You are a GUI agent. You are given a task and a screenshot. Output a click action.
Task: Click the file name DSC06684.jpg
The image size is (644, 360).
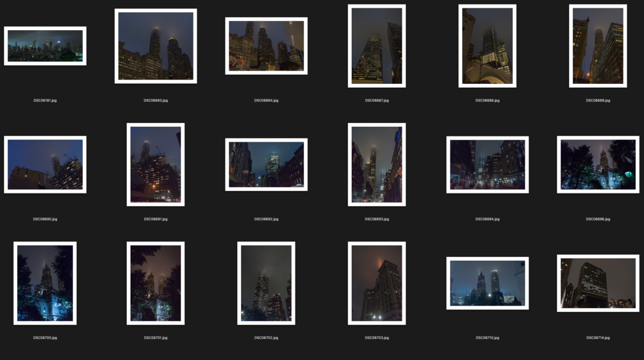point(266,100)
